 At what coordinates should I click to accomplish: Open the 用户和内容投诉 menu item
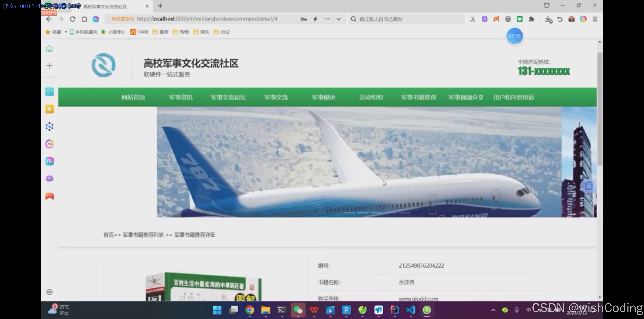point(514,97)
